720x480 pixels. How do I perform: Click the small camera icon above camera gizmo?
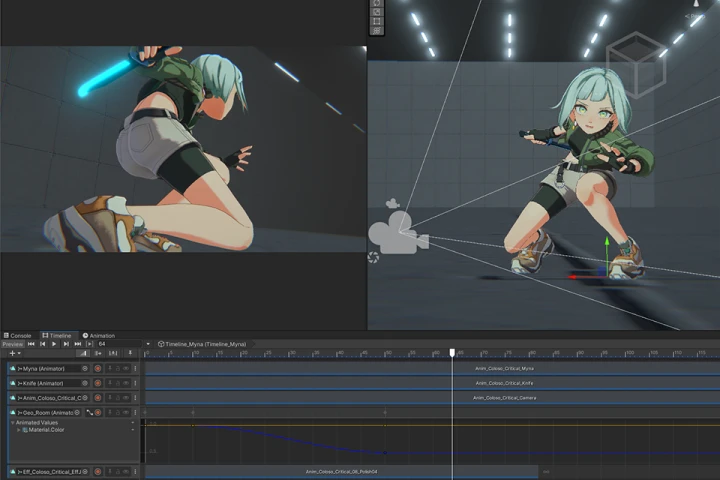392,203
